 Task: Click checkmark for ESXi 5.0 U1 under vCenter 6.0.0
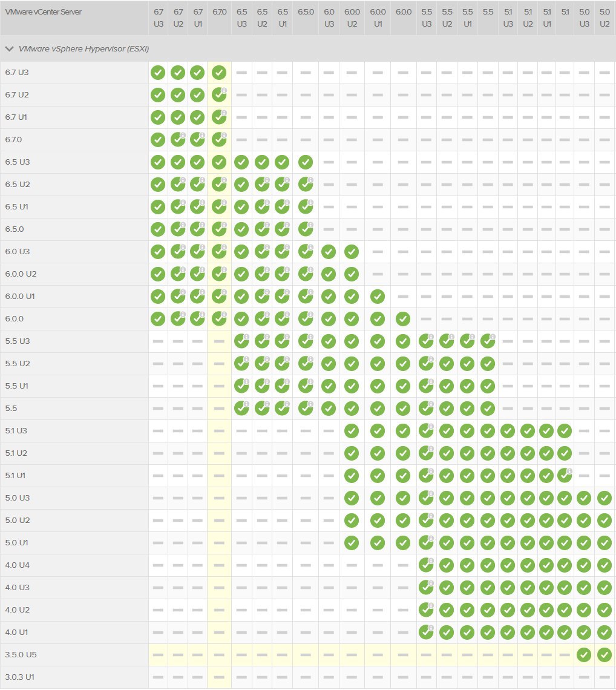(402, 543)
